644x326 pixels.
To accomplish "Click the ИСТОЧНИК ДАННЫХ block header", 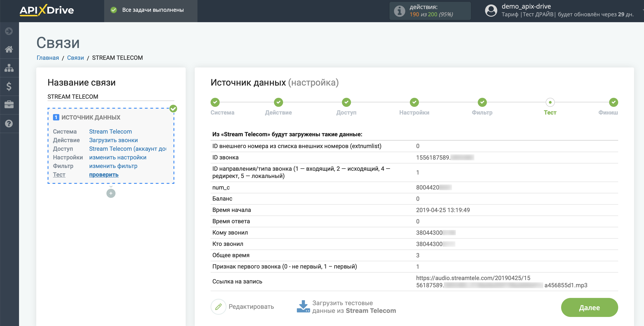I will [x=91, y=117].
